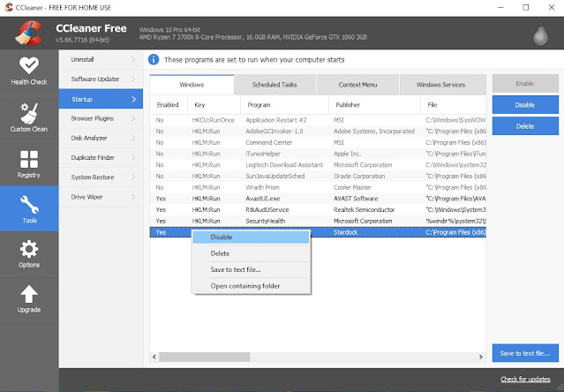
Task: Follow the Check for updates link
Action: pos(525,379)
